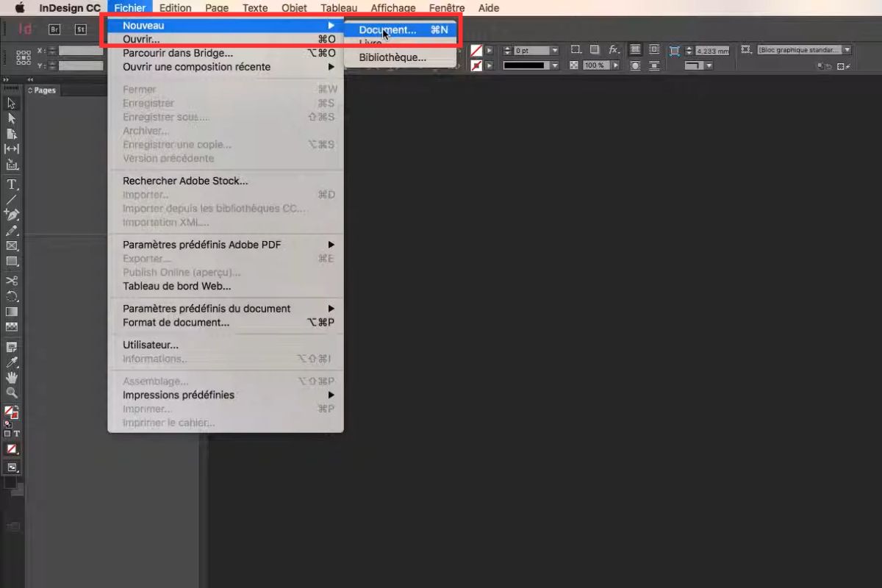This screenshot has width=882, height=588.
Task: Select the Scissors tool
Action: pyautogui.click(x=12, y=281)
